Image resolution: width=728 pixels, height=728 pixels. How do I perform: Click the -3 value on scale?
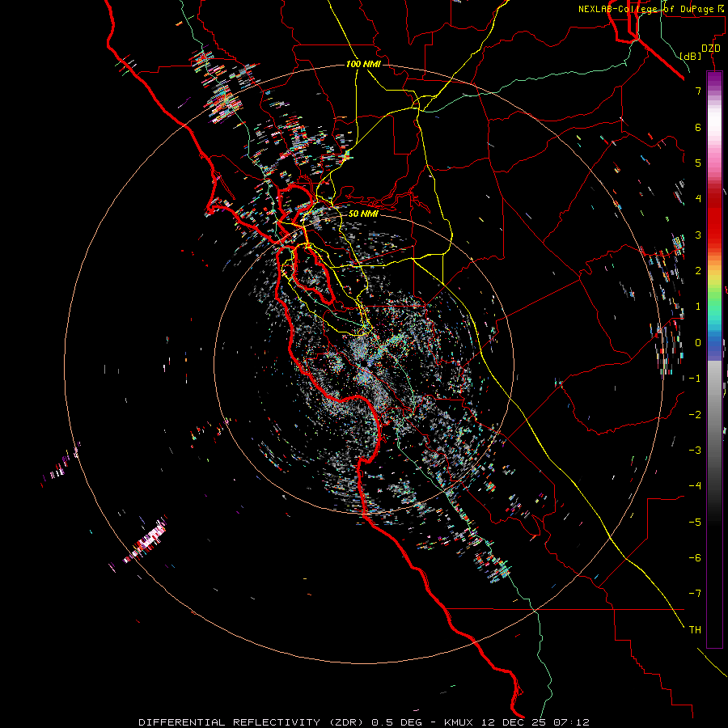click(695, 451)
